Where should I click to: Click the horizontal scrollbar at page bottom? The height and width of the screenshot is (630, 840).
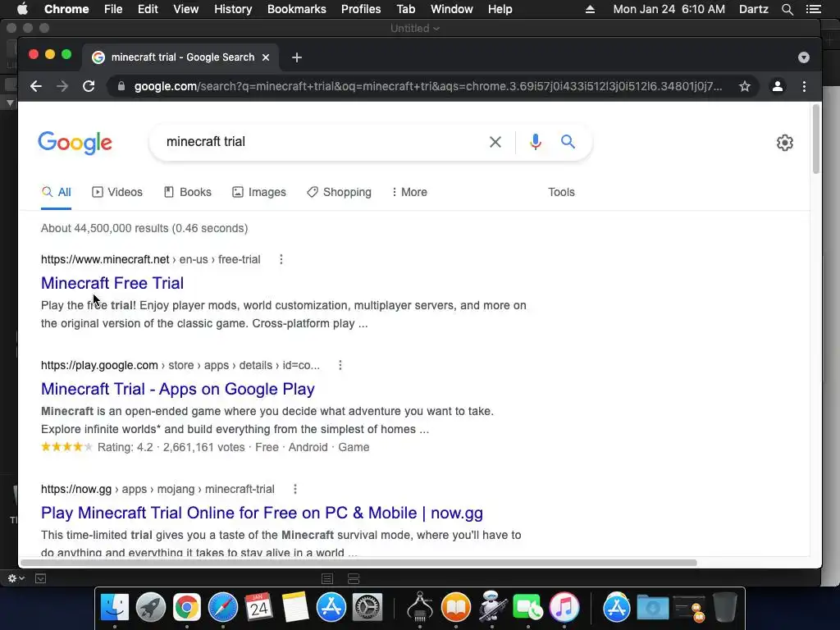[359, 563]
